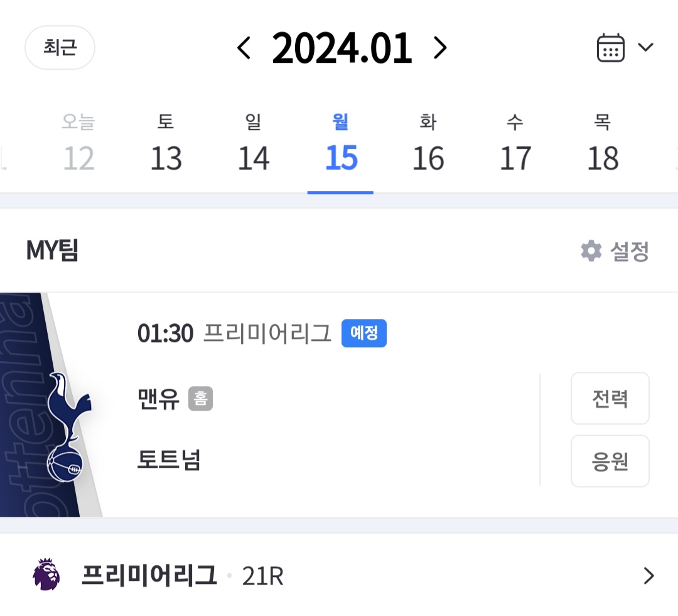This screenshot has width=678, height=616.
Task: Select Saturday the 13th tab
Action: pos(166,143)
